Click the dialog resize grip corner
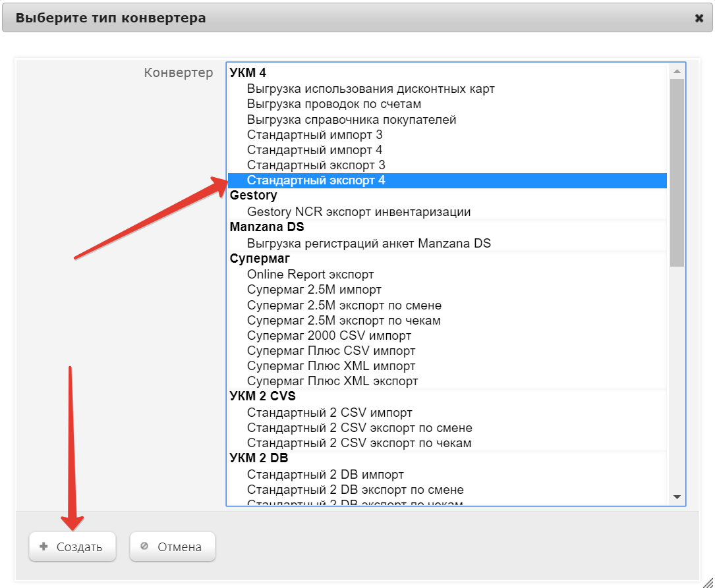The height and width of the screenshot is (588, 715). tap(708, 583)
